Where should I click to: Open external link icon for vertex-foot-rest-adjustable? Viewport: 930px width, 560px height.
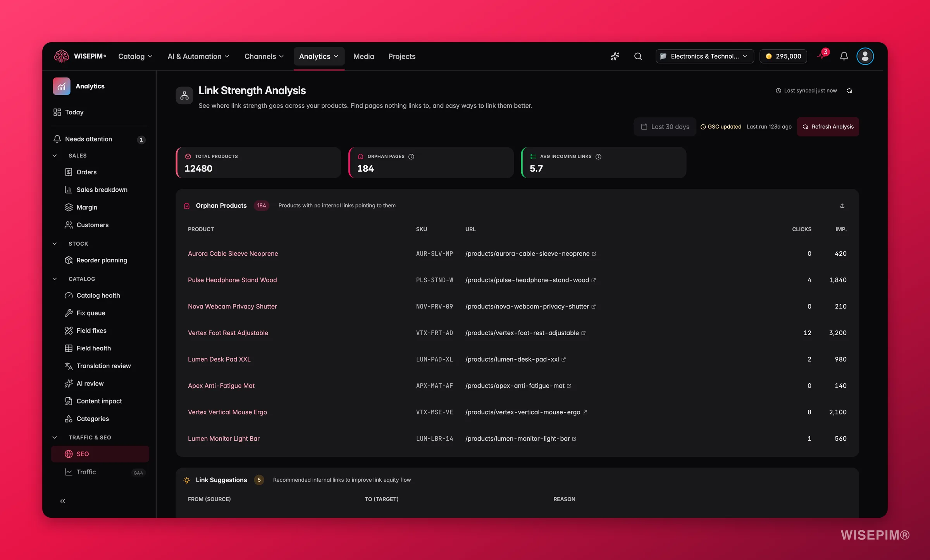(x=583, y=333)
